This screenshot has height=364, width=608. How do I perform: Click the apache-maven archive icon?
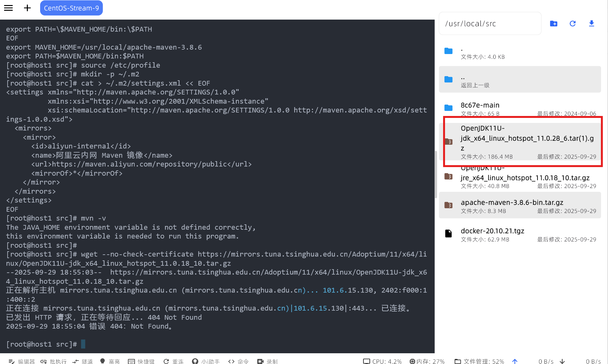coord(448,205)
